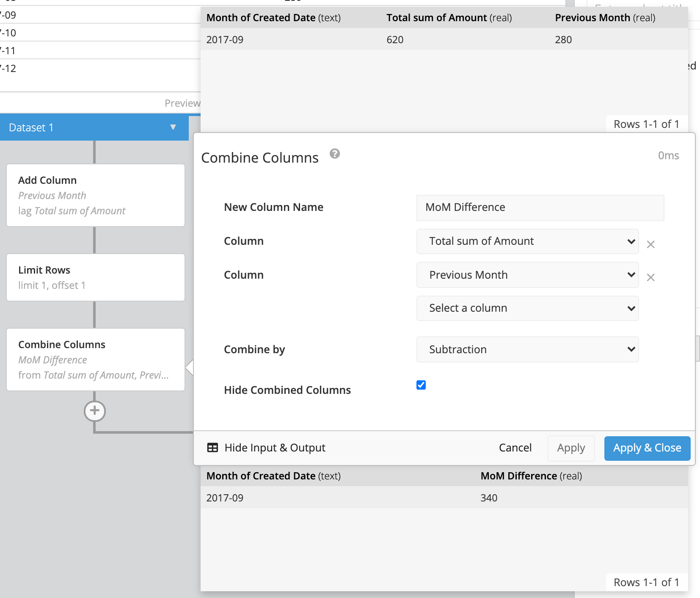Click the -10 row in background table
The width and height of the screenshot is (700, 598).
tap(8, 33)
